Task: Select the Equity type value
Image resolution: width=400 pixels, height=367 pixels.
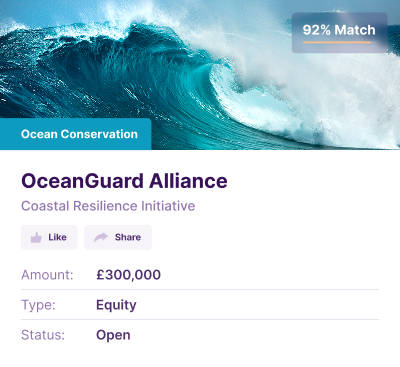Action: [x=116, y=305]
